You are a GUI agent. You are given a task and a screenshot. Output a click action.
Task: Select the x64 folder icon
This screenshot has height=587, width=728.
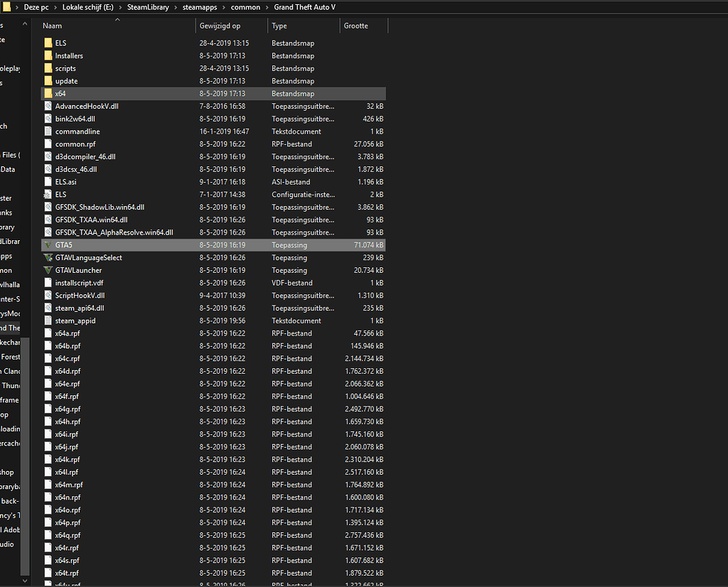pos(48,94)
